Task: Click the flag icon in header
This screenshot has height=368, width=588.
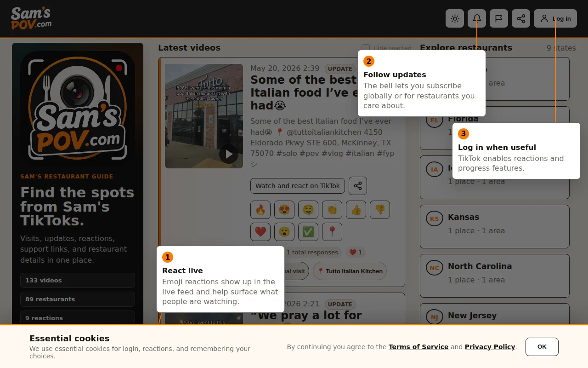Action: point(499,18)
